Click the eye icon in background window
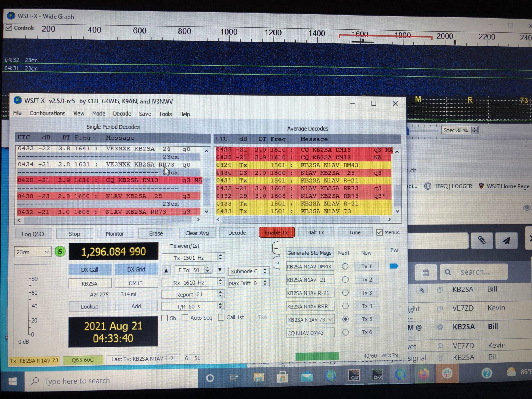This screenshot has height=399, width=532. pyautogui.click(x=526, y=208)
